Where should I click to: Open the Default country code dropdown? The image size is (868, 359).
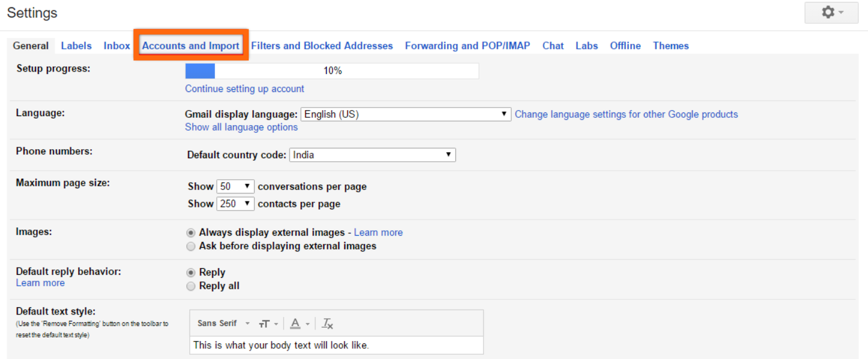[372, 155]
